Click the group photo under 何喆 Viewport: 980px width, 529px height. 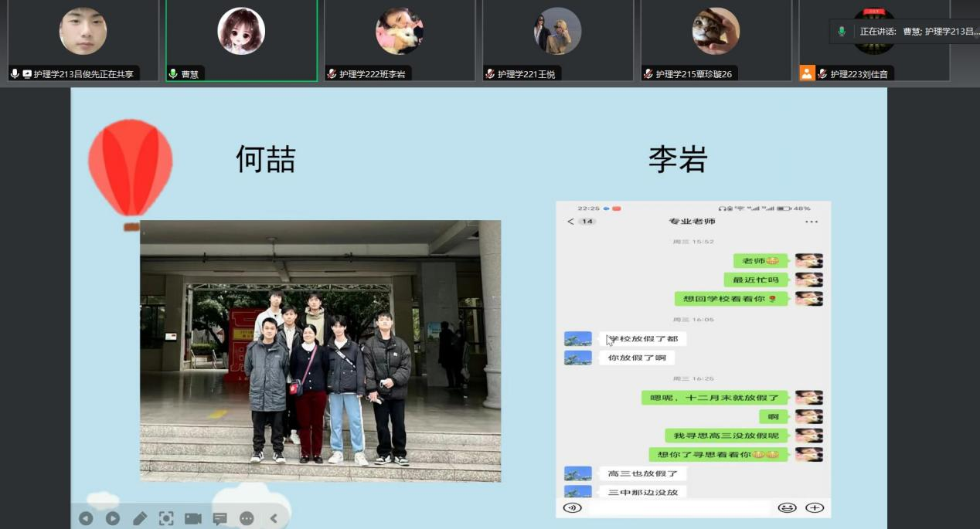click(x=320, y=351)
